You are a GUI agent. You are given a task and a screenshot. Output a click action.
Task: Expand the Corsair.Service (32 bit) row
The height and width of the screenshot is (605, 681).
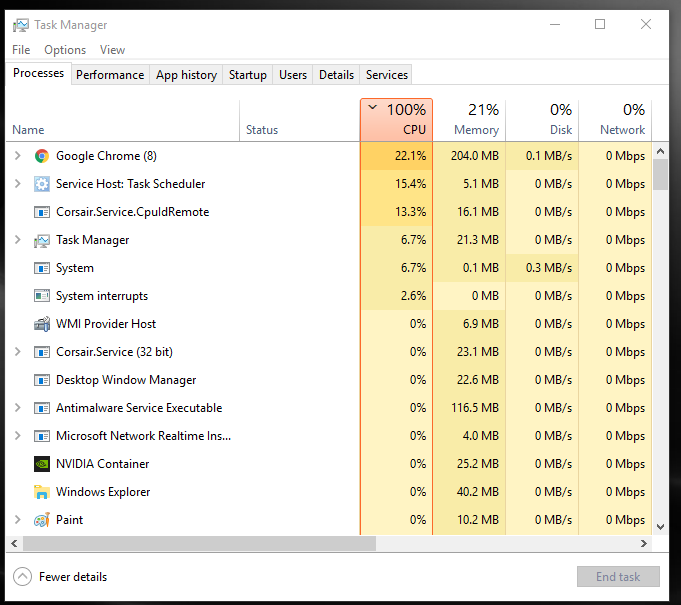(17, 352)
